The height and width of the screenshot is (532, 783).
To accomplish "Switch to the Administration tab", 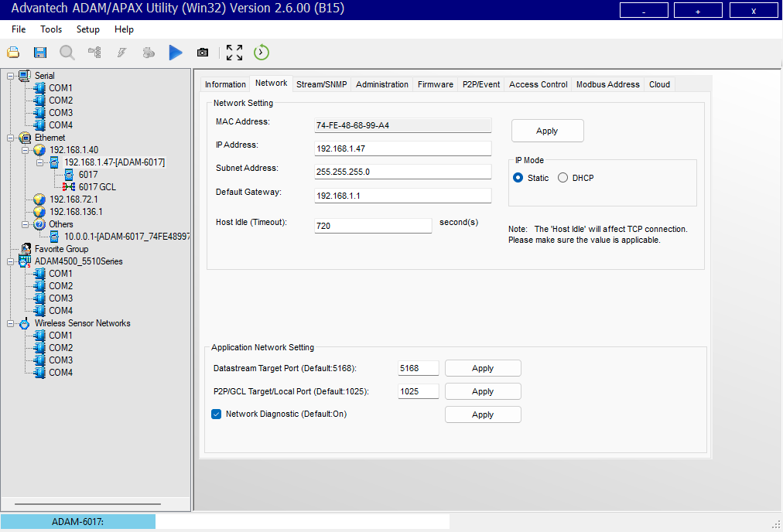I will (x=382, y=84).
